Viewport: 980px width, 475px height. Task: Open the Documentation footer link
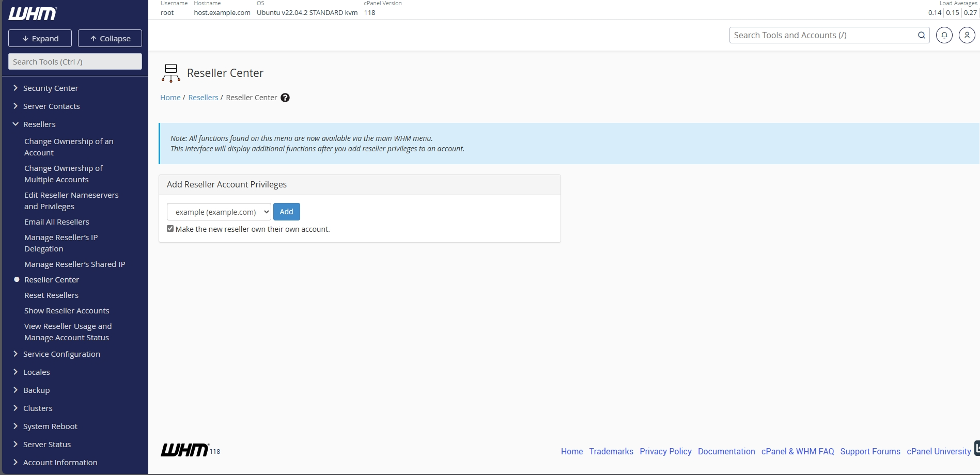[726, 451]
